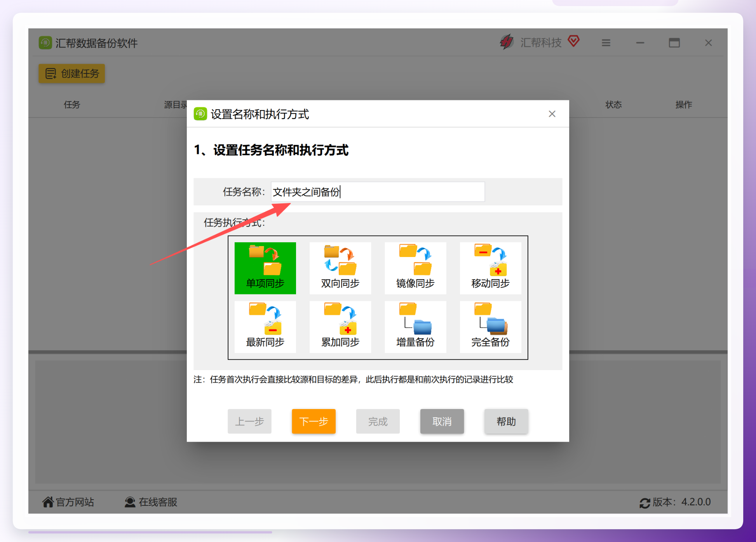756x542 pixels.
Task: Choose the 完全备份 full backup icon
Action: click(x=490, y=327)
